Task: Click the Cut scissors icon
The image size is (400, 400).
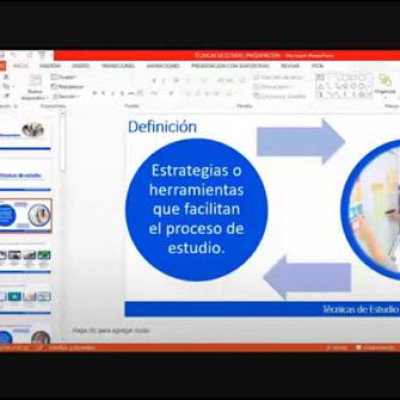Action: pos(6,77)
